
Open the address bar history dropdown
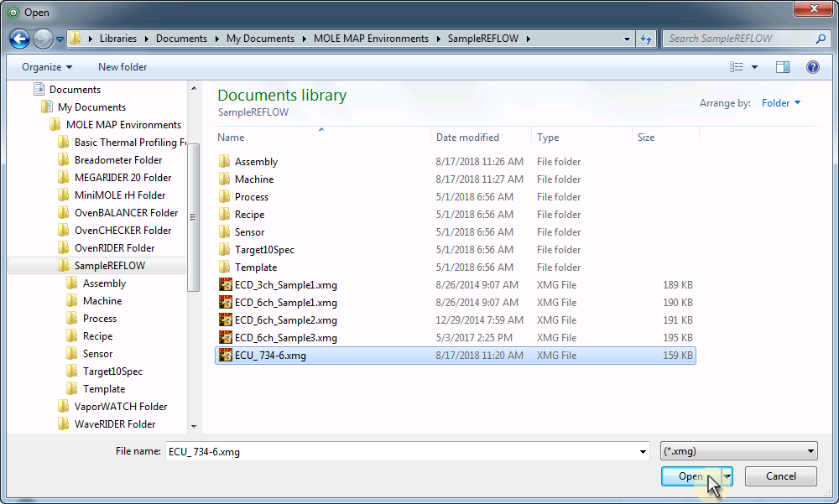click(627, 39)
